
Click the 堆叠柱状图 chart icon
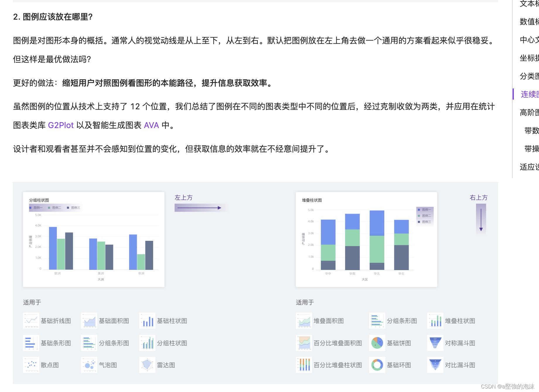[435, 321]
